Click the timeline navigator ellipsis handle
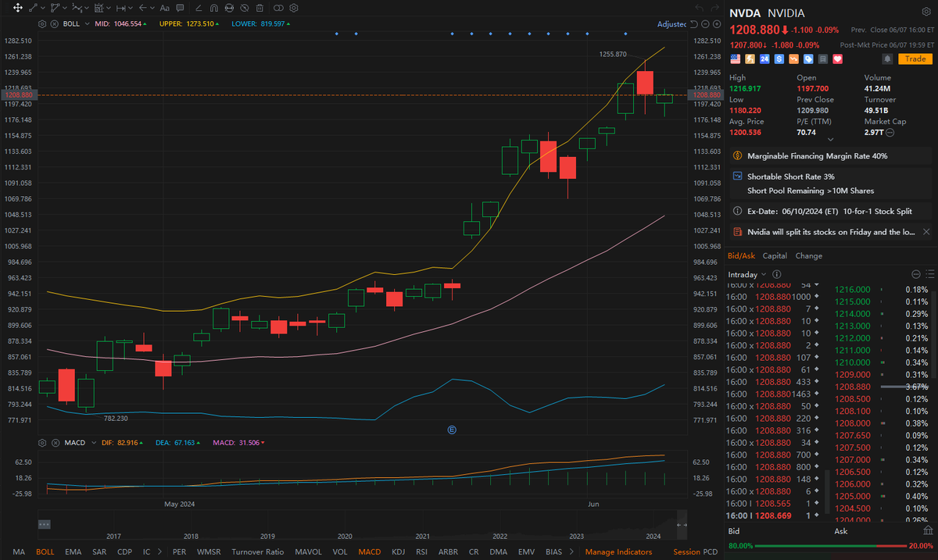 tap(45, 524)
